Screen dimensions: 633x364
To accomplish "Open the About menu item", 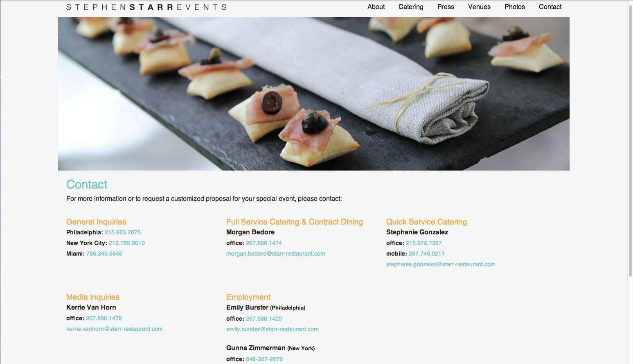I will (x=376, y=7).
